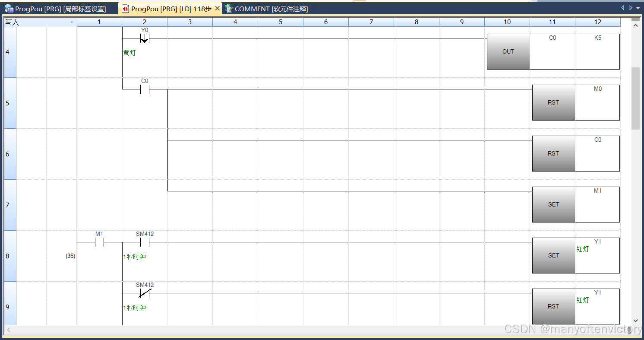Viewport: 644px width, 340px height.
Task: Click the label-settings icon on 局部标签设置 tab
Action: 9,9
